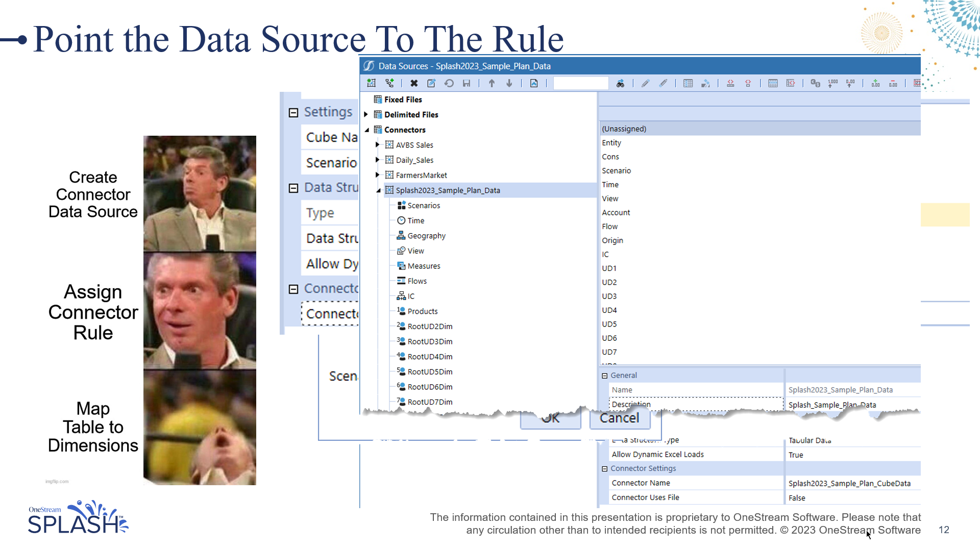
Task: Select Entity in the dimension list
Action: [611, 143]
